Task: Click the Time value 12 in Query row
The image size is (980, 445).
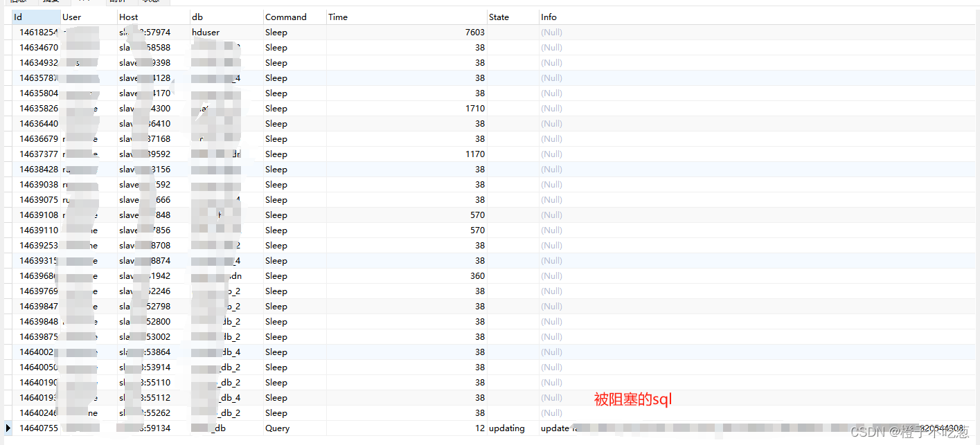Action: pyautogui.click(x=480, y=428)
